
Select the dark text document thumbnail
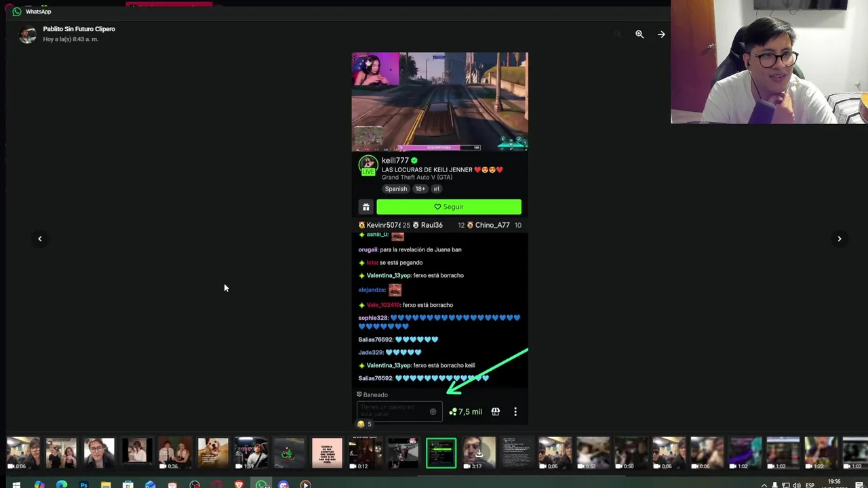[517, 453]
